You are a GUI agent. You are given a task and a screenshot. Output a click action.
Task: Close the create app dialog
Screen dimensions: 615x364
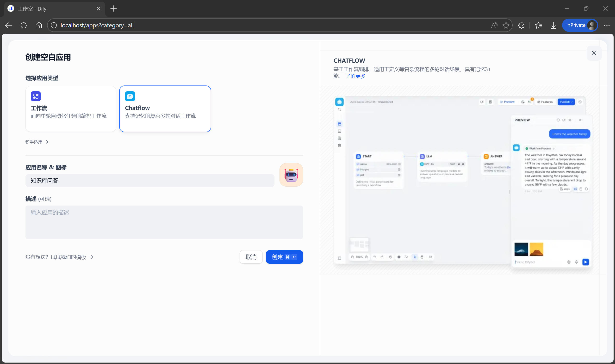point(594,53)
